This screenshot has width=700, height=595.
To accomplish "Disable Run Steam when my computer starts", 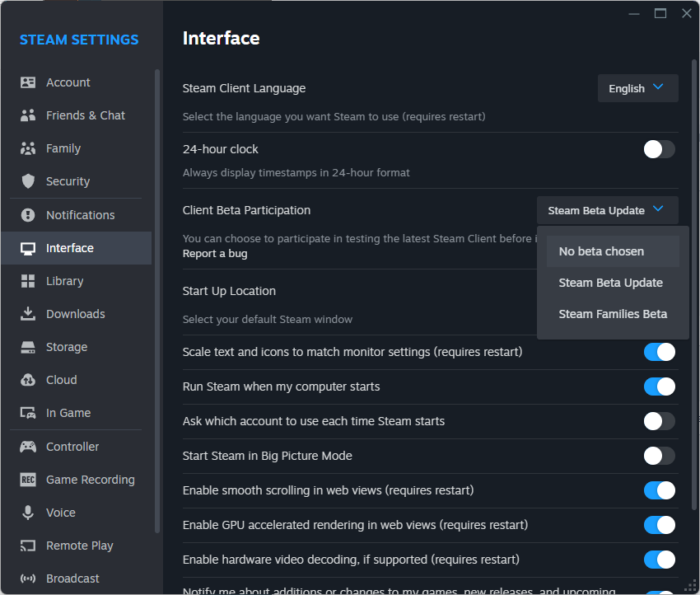I will (659, 387).
